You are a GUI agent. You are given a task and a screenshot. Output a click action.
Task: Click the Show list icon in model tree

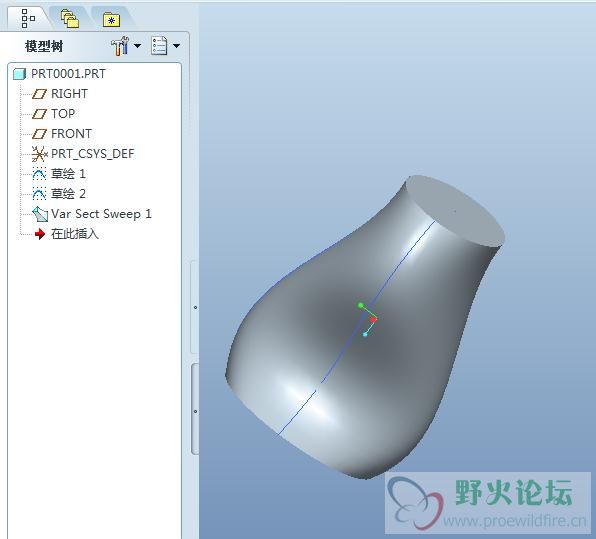pos(159,46)
